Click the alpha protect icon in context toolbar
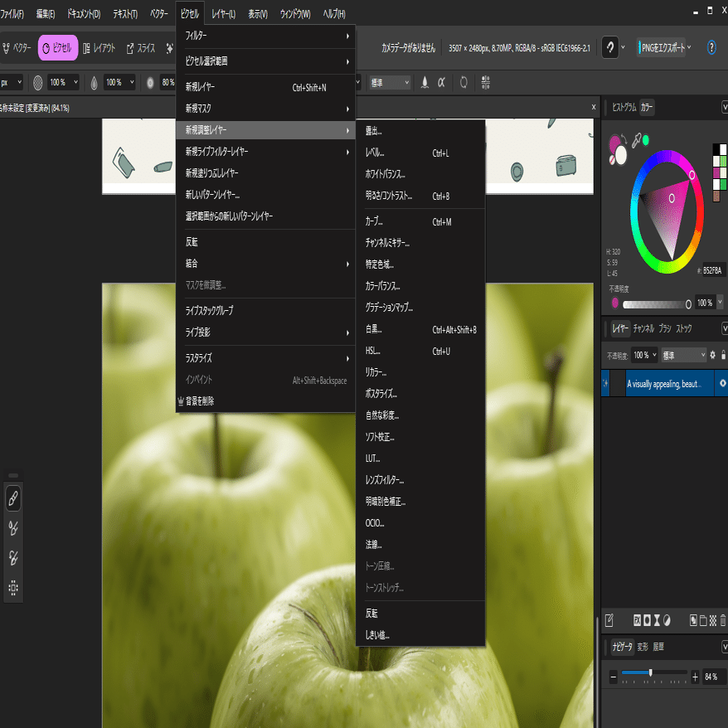This screenshot has width=728, height=728. [x=441, y=83]
